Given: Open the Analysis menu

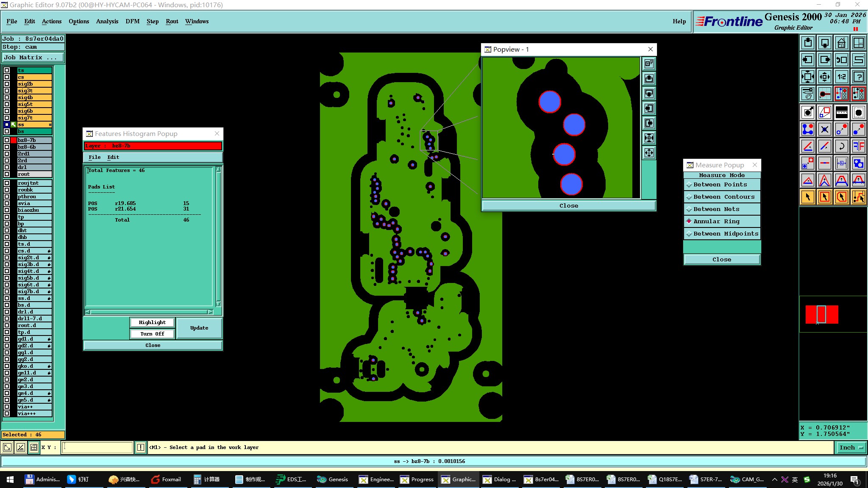Looking at the screenshot, I should 107,21.
